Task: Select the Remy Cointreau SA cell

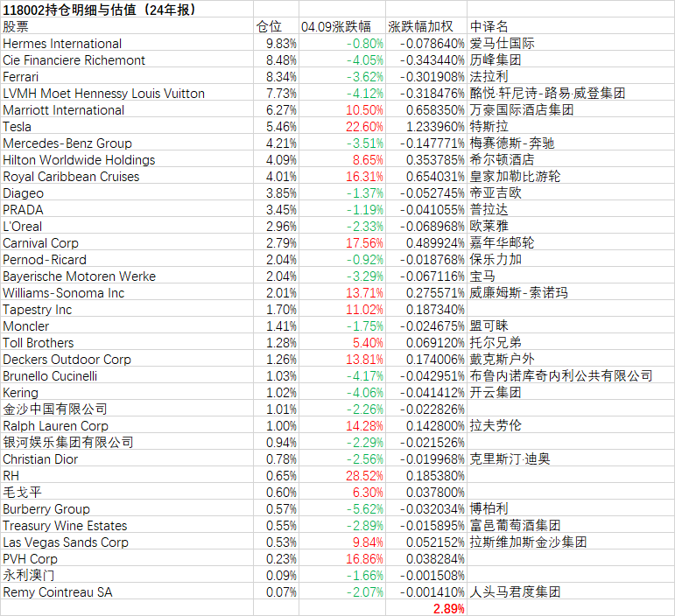Action: tap(127, 591)
